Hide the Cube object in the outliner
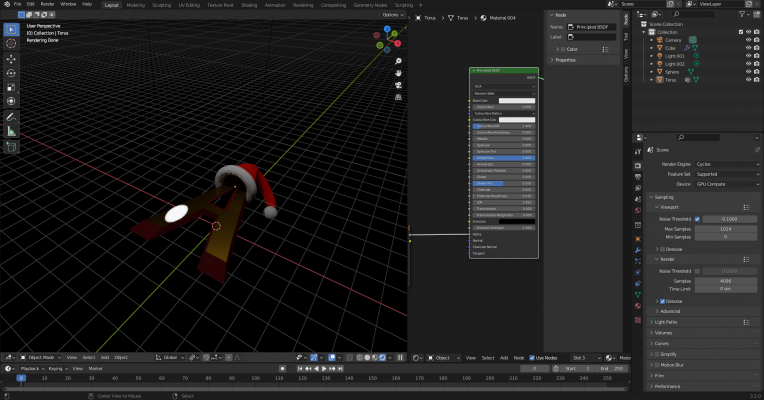 click(x=747, y=47)
